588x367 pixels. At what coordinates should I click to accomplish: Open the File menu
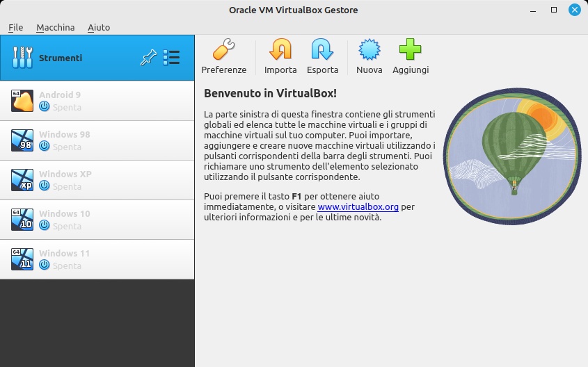click(16, 27)
